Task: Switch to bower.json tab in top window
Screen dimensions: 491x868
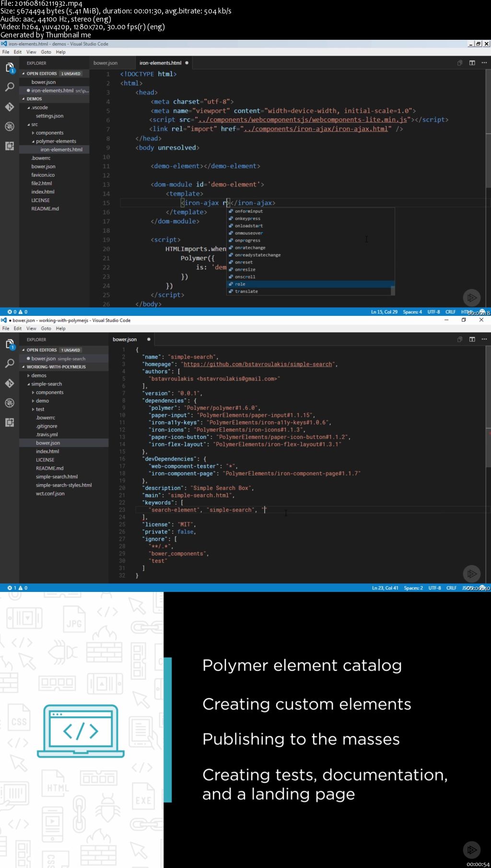Action: pos(105,63)
